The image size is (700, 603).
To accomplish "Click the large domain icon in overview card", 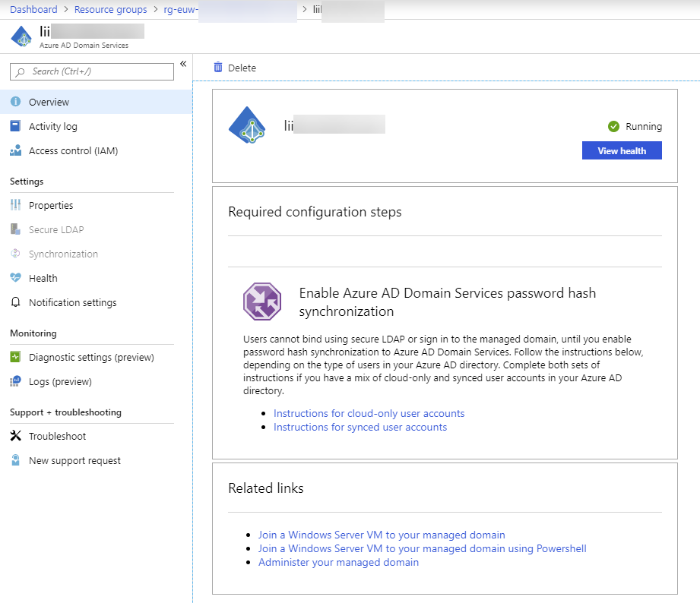I will [247, 125].
